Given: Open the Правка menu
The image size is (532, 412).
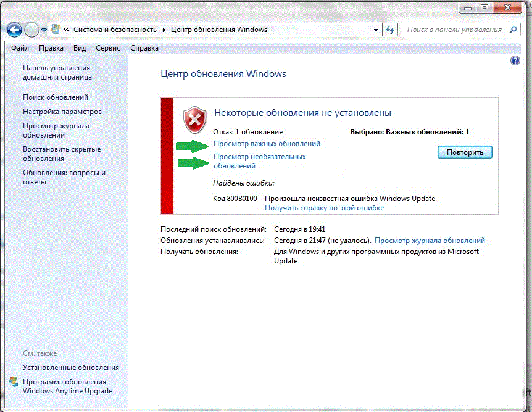Looking at the screenshot, I should pyautogui.click(x=51, y=48).
